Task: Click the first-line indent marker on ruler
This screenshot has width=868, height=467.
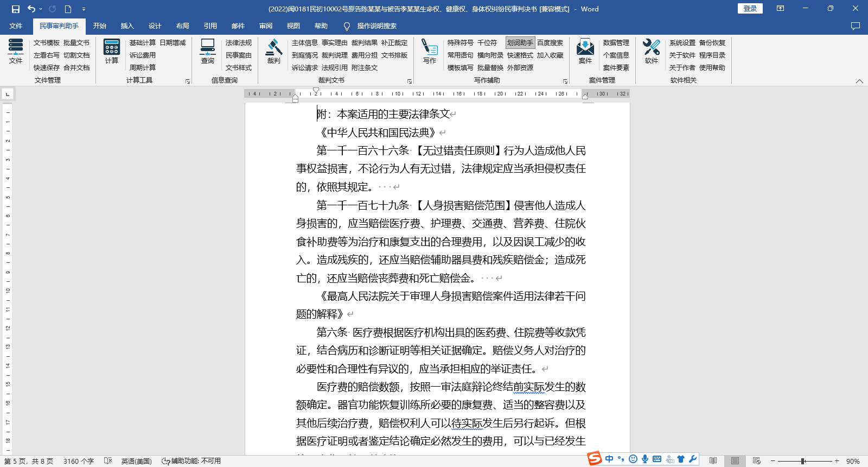Action: coord(316,90)
